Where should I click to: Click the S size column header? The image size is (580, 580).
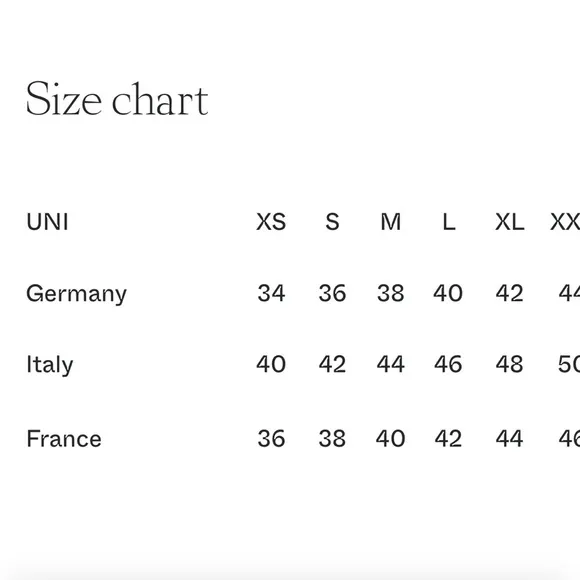pyautogui.click(x=332, y=222)
